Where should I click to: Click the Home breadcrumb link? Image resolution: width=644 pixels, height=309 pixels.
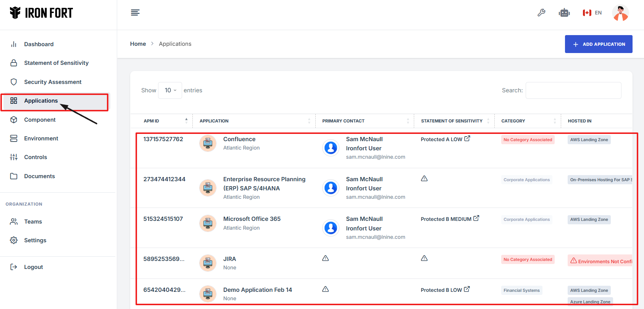138,44
